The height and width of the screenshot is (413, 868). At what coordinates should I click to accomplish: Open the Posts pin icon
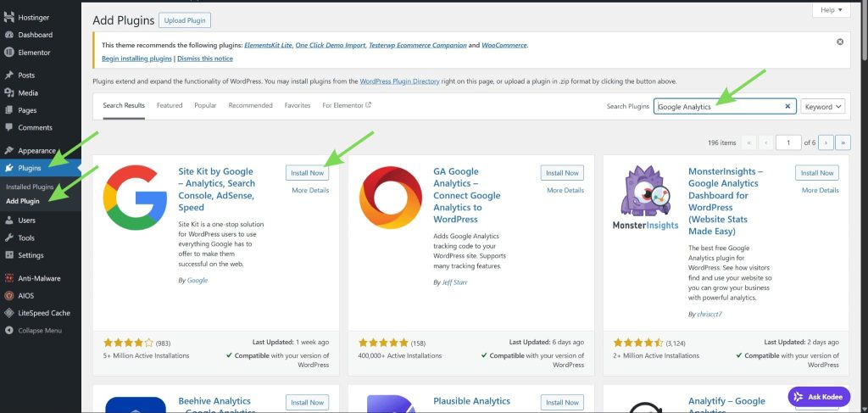[x=8, y=75]
